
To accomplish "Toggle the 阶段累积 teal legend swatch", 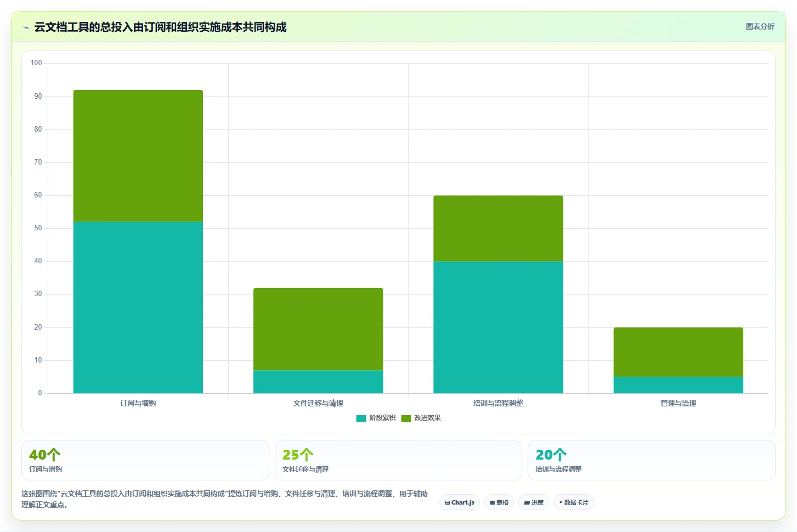I will click(x=361, y=418).
